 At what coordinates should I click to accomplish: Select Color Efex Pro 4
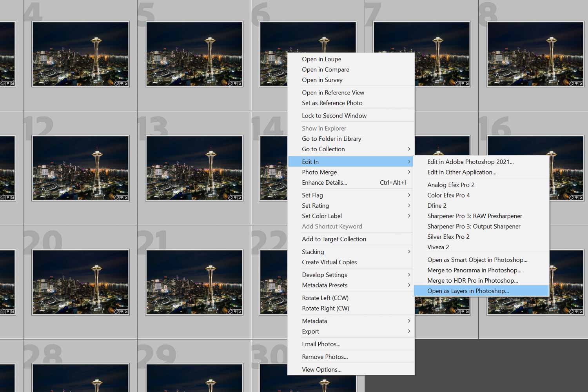[x=481, y=195]
